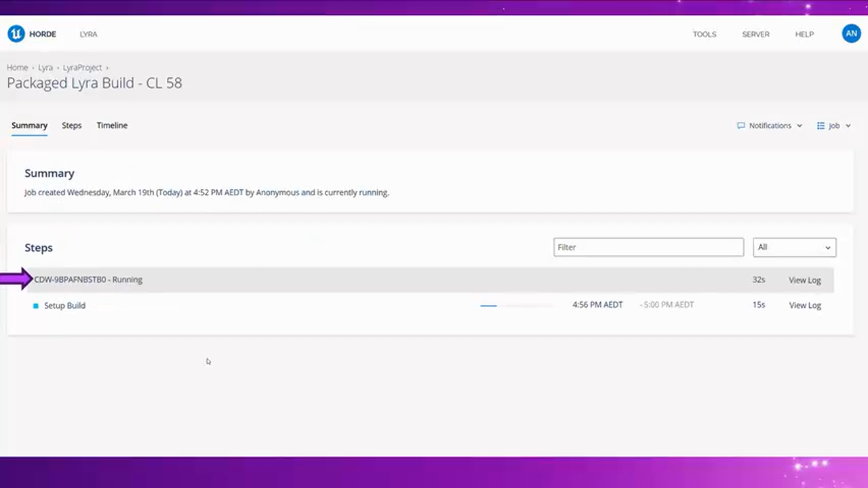Image resolution: width=868 pixels, height=488 pixels.
Task: Switch to the Steps tab
Action: click(71, 125)
